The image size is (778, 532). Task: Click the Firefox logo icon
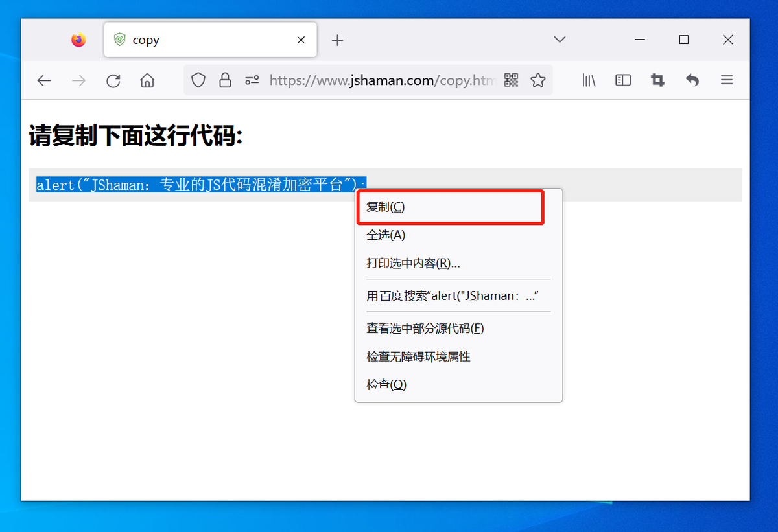(78, 40)
